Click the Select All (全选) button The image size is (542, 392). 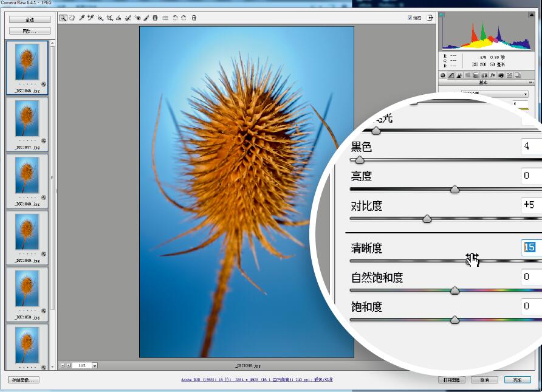pos(29,20)
